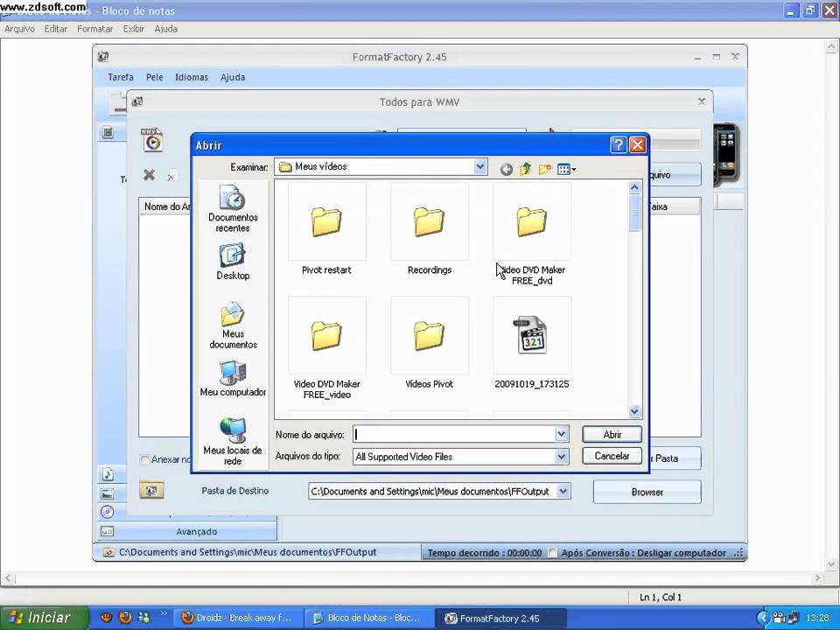The image size is (840, 630).
Task: Toggle the Anexar checkbox
Action: coord(144,459)
